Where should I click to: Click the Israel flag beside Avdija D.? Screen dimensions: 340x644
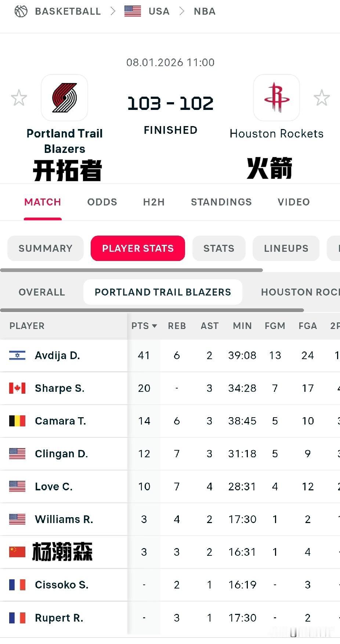17,355
